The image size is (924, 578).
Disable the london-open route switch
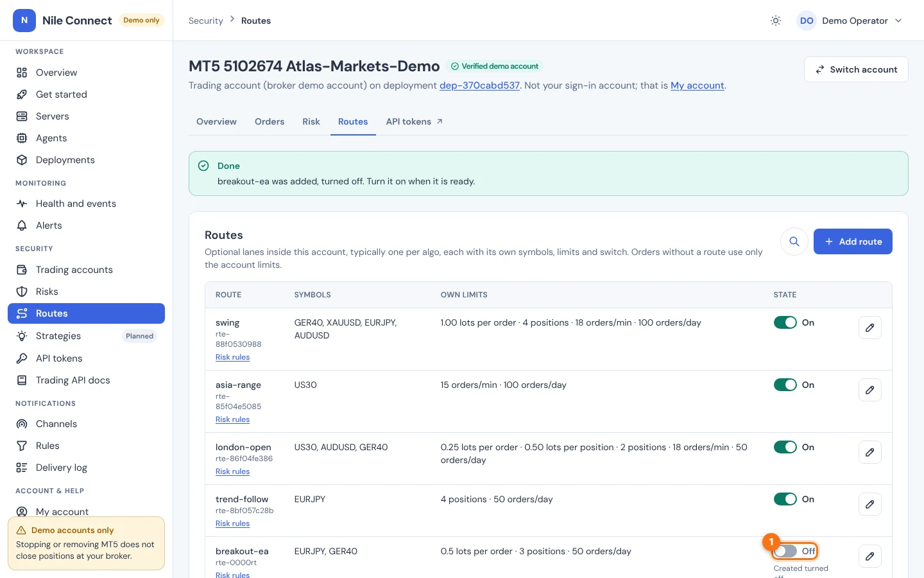coord(785,447)
